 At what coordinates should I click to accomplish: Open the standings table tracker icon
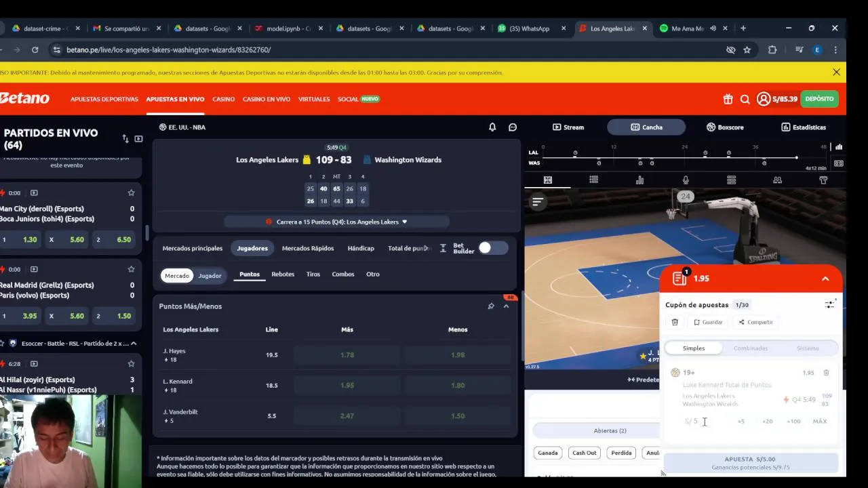pyautogui.click(x=731, y=180)
